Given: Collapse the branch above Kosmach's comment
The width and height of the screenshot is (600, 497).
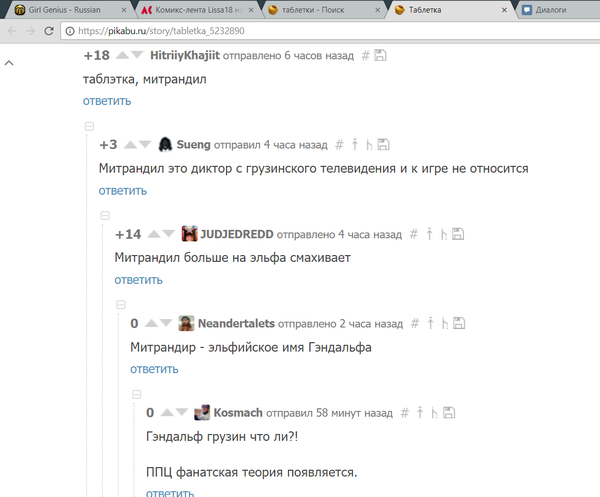Looking at the screenshot, I should [x=137, y=394].
